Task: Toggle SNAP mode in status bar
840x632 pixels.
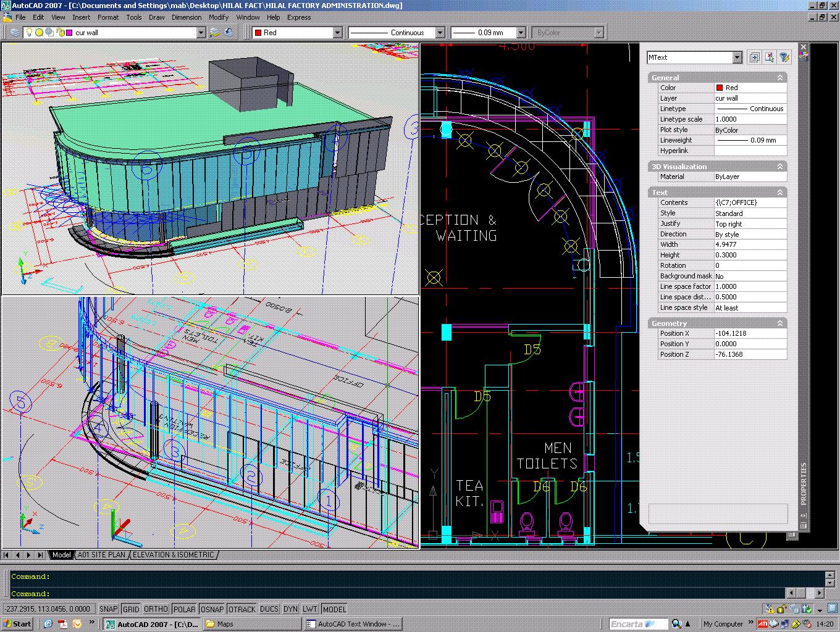Action: 109,609
